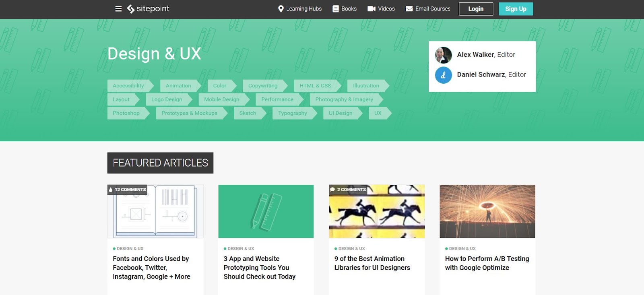The width and height of the screenshot is (644, 295).
Task: Select the Typography tag
Action: coord(295,113)
